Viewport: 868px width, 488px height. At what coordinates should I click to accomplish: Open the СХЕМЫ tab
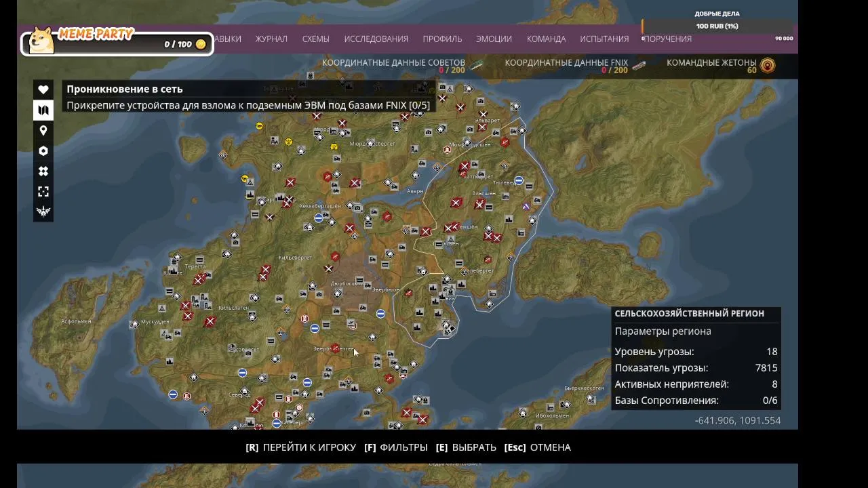pos(316,39)
